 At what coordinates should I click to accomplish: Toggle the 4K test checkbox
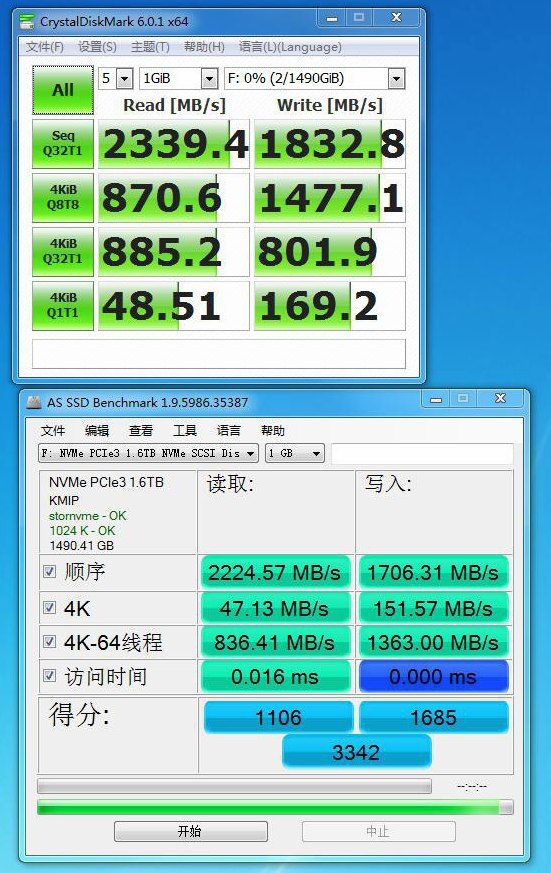pyautogui.click(x=50, y=607)
